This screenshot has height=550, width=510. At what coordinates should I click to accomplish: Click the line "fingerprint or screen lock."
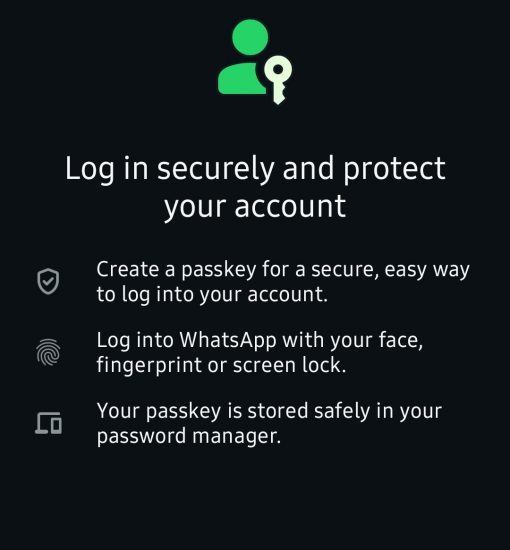coord(221,365)
